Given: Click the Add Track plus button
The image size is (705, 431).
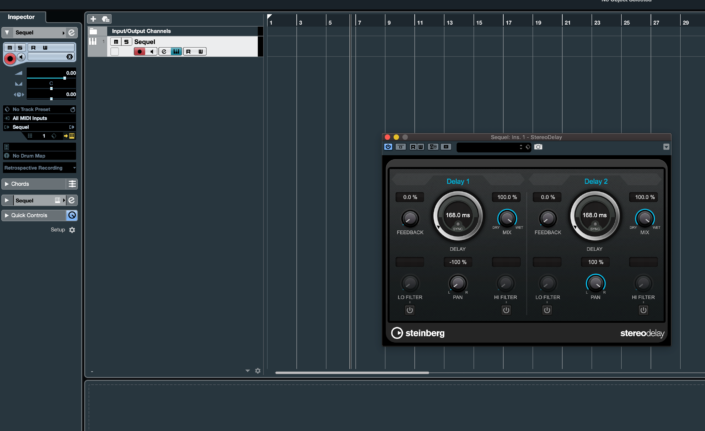Looking at the screenshot, I should pyautogui.click(x=93, y=18).
